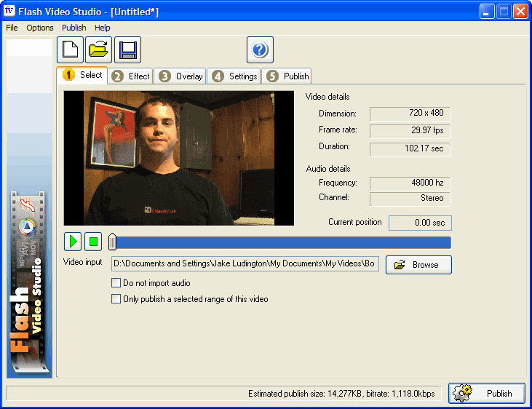Open the Options menu
The image size is (532, 409).
(x=40, y=28)
